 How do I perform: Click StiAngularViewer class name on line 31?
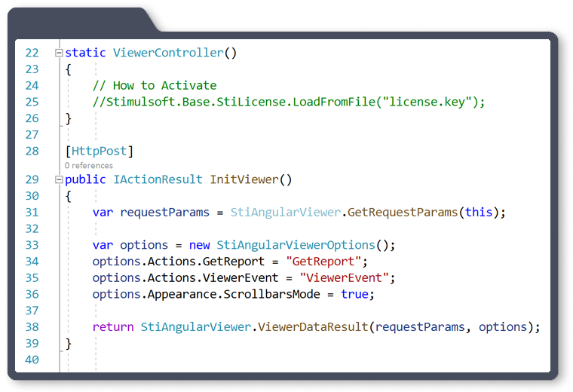[286, 213]
